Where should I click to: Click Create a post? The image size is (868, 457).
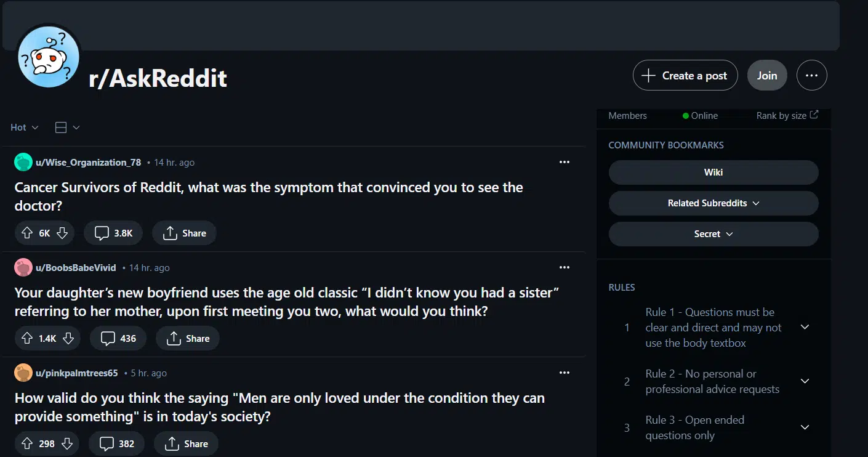click(x=685, y=75)
